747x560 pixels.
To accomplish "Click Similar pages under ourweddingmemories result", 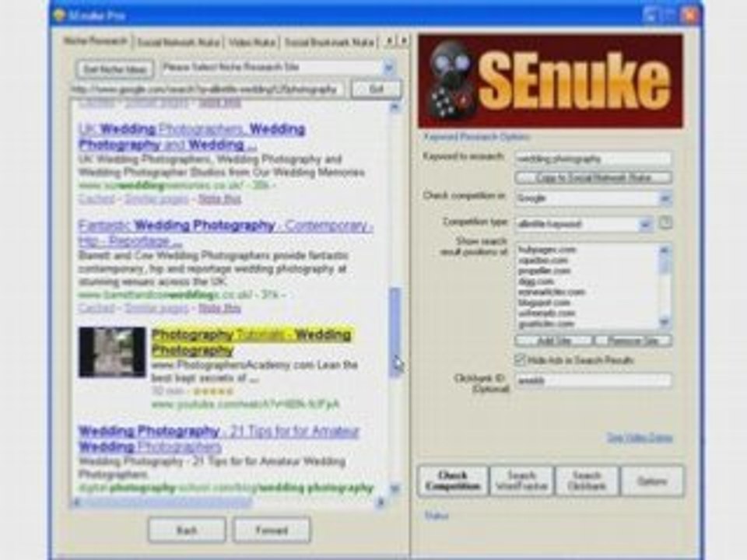I will tap(156, 198).
